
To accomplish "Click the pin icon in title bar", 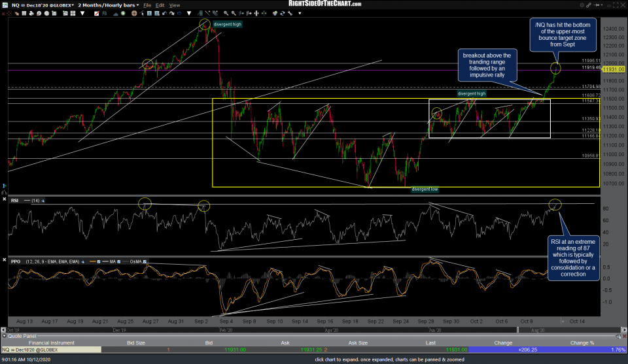I will coord(597,5).
